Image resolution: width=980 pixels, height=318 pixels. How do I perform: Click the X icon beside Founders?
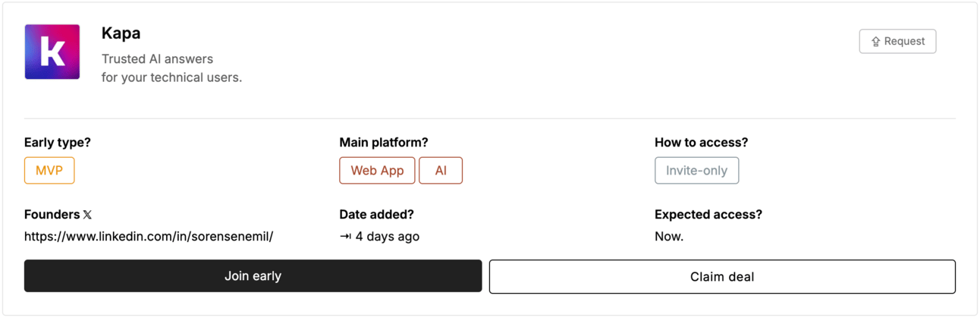(x=87, y=215)
